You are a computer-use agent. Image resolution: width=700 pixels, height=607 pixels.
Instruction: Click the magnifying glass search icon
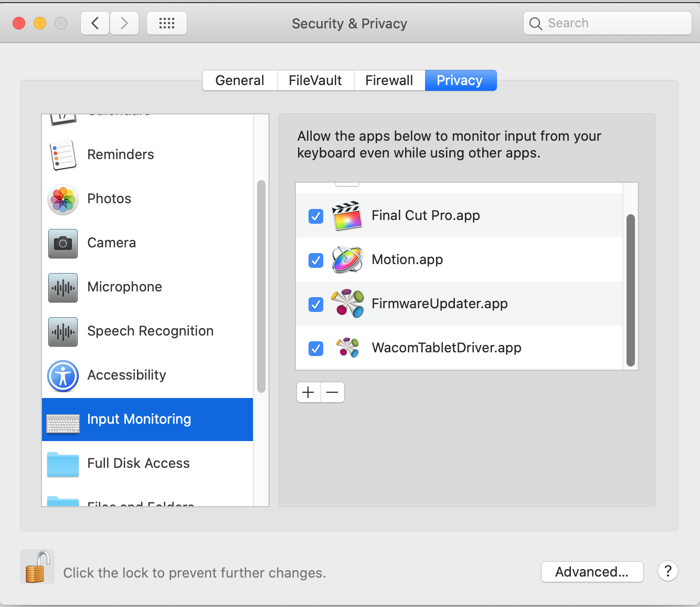click(x=536, y=24)
